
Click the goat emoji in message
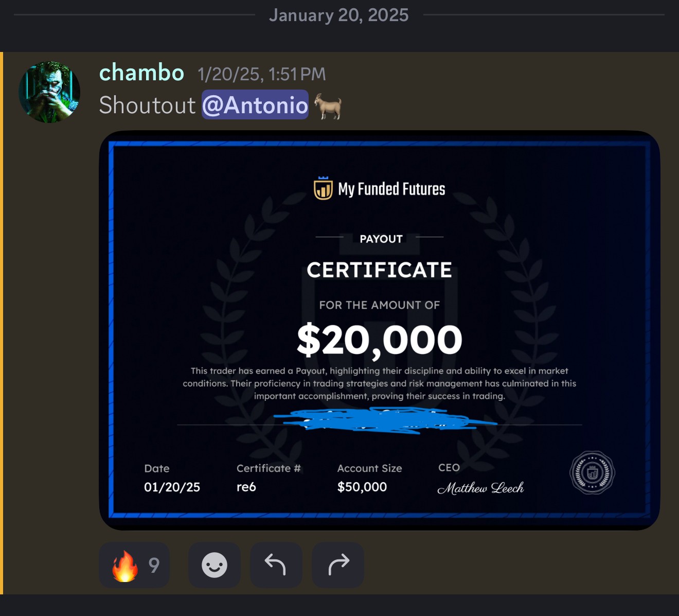pyautogui.click(x=327, y=106)
